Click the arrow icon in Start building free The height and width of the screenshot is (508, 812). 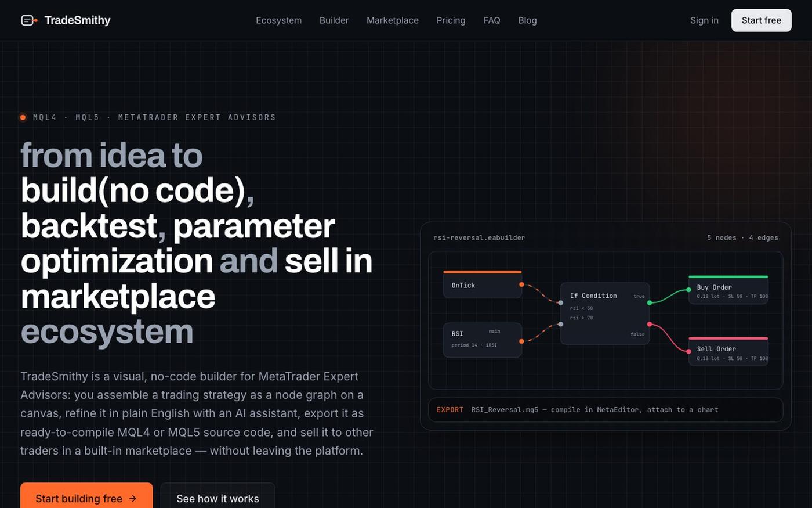click(x=133, y=498)
